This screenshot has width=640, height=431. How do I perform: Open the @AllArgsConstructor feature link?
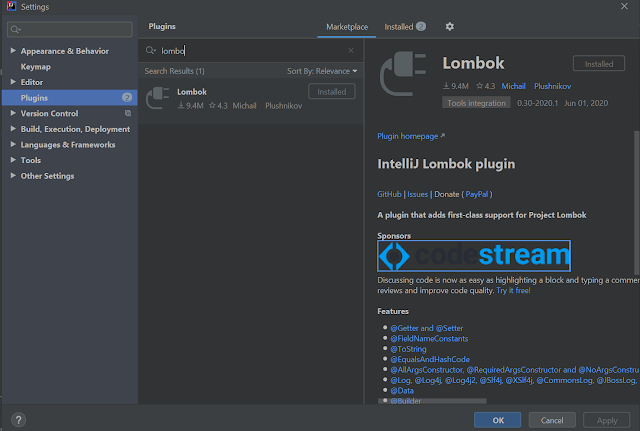427,370
